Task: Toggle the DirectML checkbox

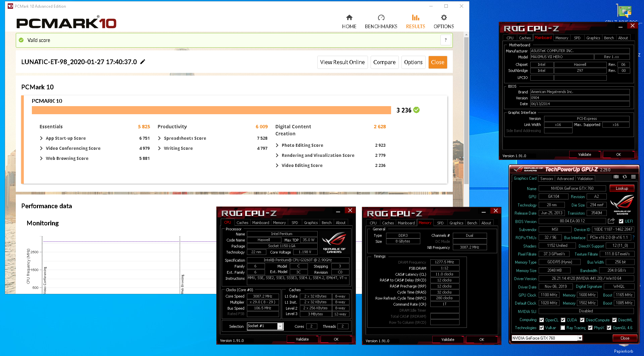Action: 614,320
